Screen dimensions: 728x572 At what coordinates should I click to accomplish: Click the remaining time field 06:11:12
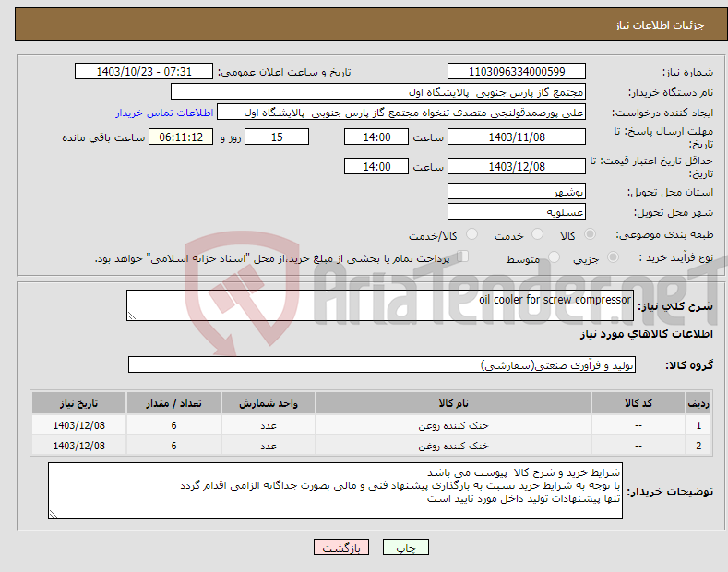[181, 137]
